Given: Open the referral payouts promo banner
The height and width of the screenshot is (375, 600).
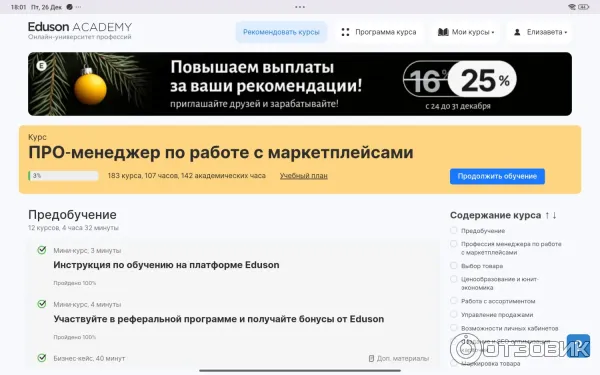Looking at the screenshot, I should (300, 84).
